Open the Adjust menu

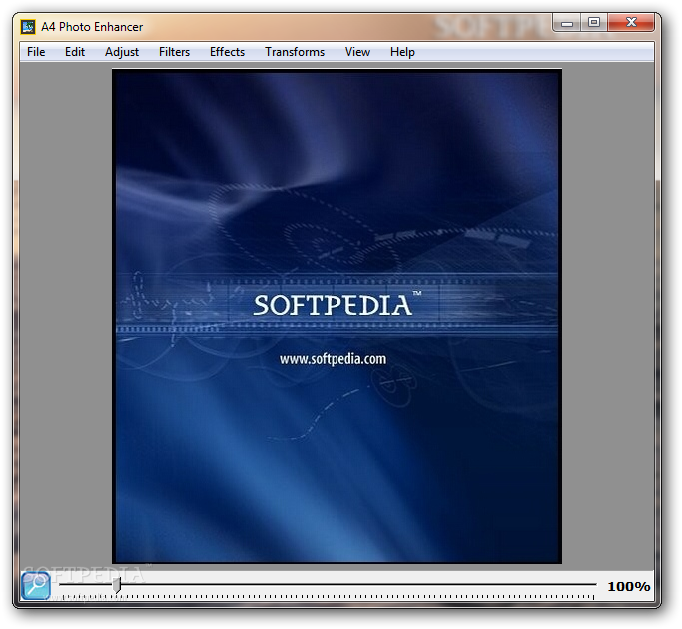pyautogui.click(x=122, y=52)
